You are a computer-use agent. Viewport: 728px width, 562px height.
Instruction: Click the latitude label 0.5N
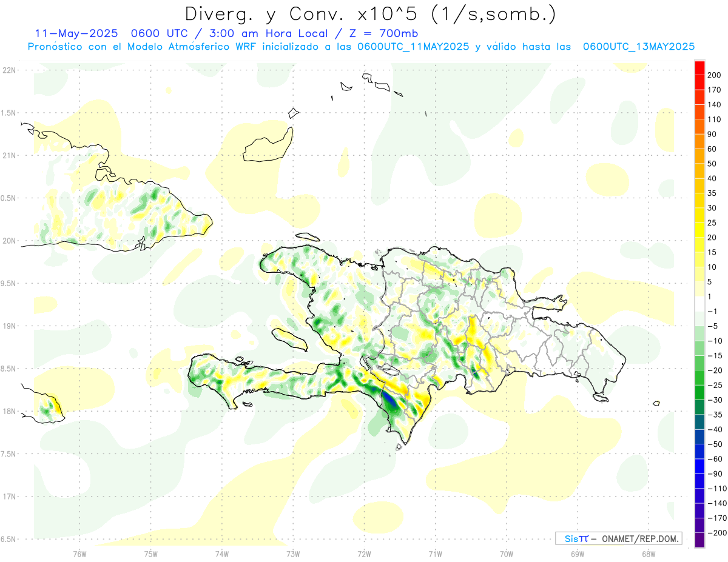[x=8, y=198]
